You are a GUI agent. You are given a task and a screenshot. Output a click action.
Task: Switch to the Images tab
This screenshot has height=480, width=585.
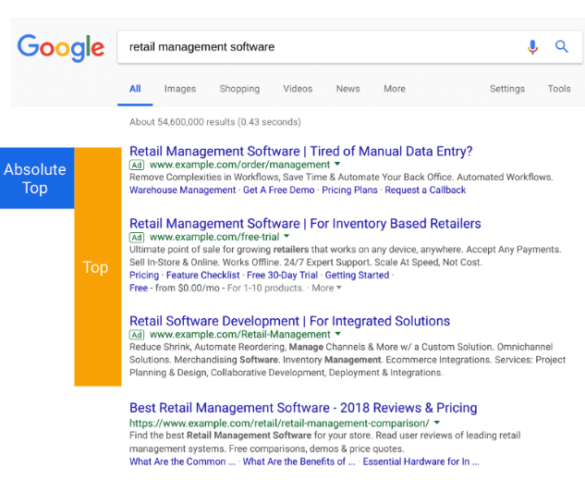[180, 89]
